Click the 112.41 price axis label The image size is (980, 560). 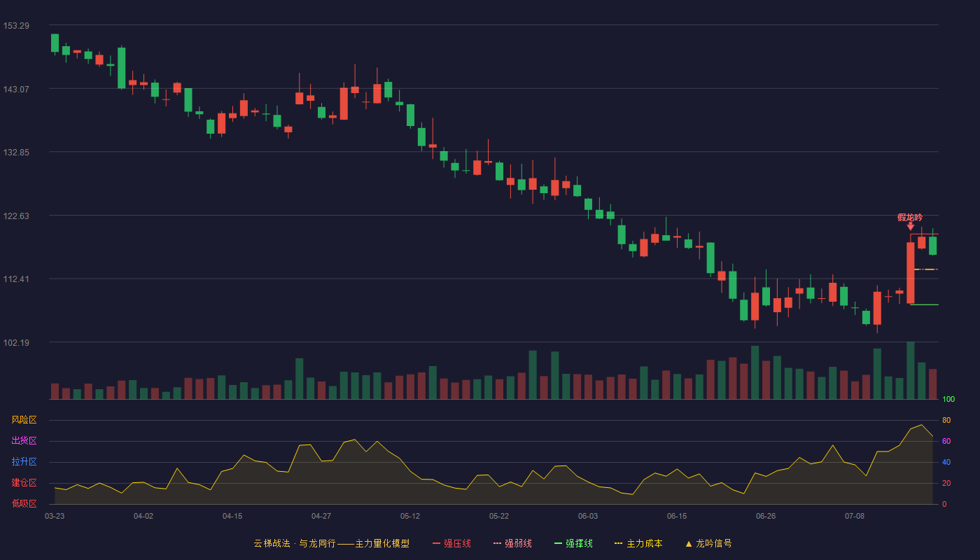tap(16, 279)
